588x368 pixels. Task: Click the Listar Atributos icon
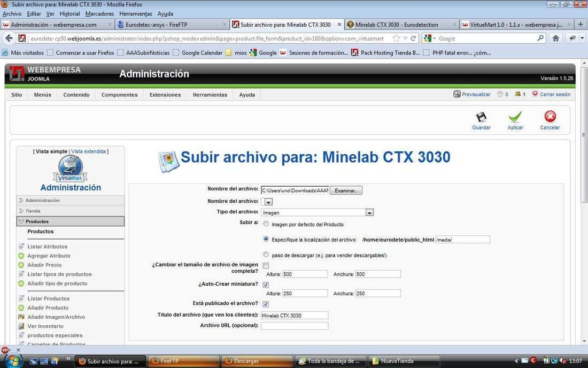click(21, 247)
